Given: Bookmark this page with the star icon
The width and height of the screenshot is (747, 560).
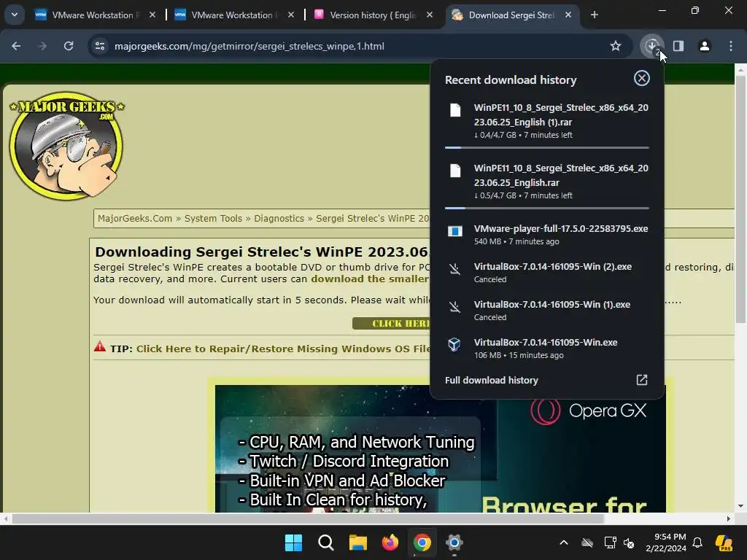Looking at the screenshot, I should coord(616,46).
